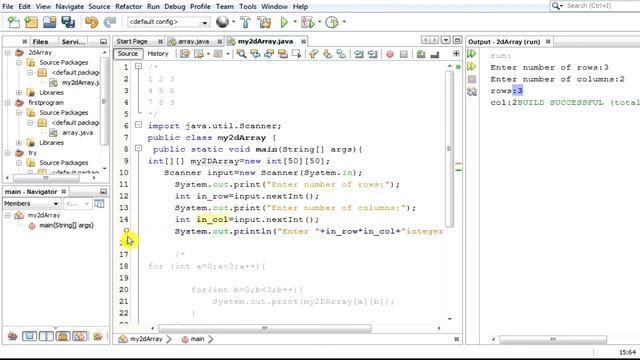Click the Re-run green arrows icon in Output
Screen dimensions: 640x360
click(471, 53)
